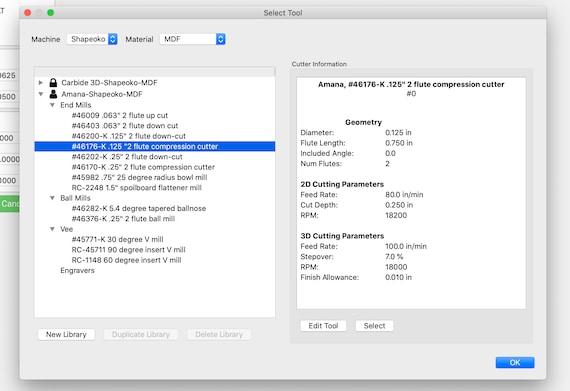Expand the Carbide 3D-Shapeoko-MDF library

(x=41, y=83)
